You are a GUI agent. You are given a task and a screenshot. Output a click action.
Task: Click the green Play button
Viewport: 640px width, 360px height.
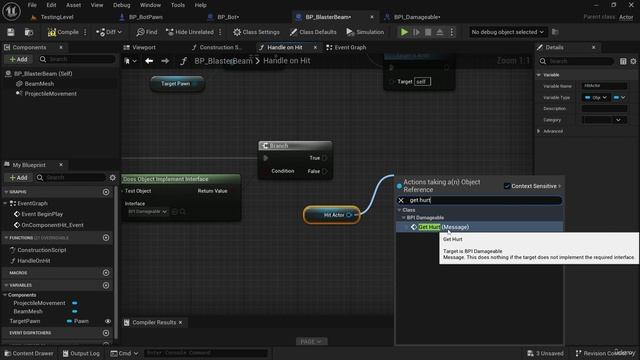[x=404, y=32]
